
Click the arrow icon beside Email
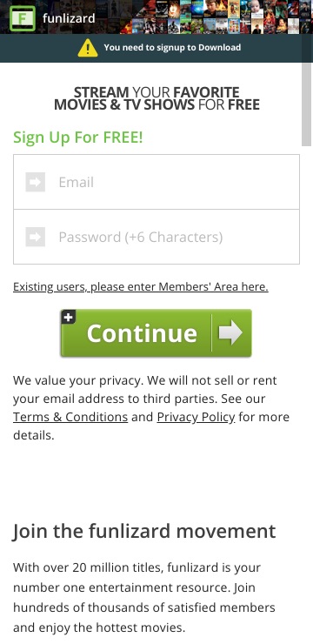[x=36, y=182]
